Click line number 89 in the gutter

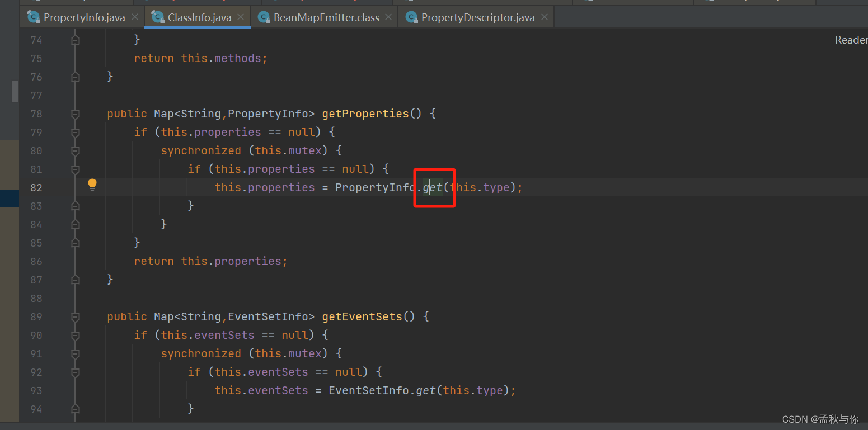(36, 317)
